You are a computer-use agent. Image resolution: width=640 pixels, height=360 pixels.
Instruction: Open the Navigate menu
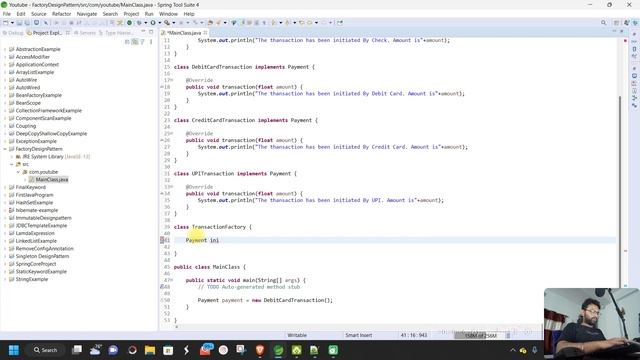coord(87,14)
